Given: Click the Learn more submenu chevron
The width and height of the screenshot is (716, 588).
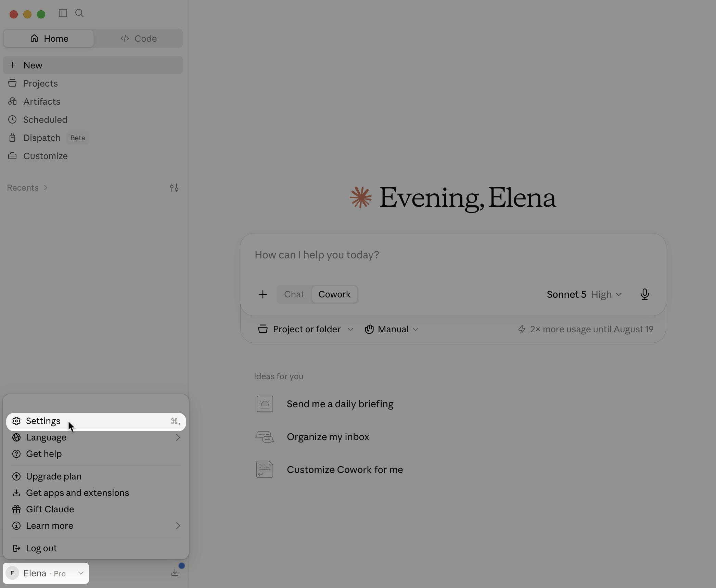Looking at the screenshot, I should coord(178,526).
